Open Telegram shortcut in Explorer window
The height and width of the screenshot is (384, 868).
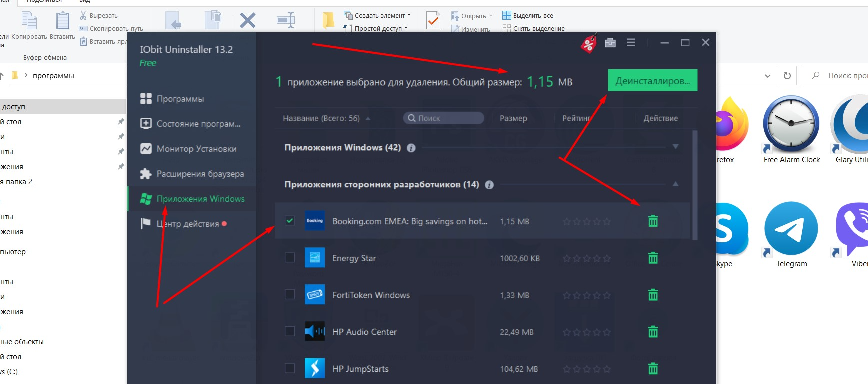pos(791,234)
